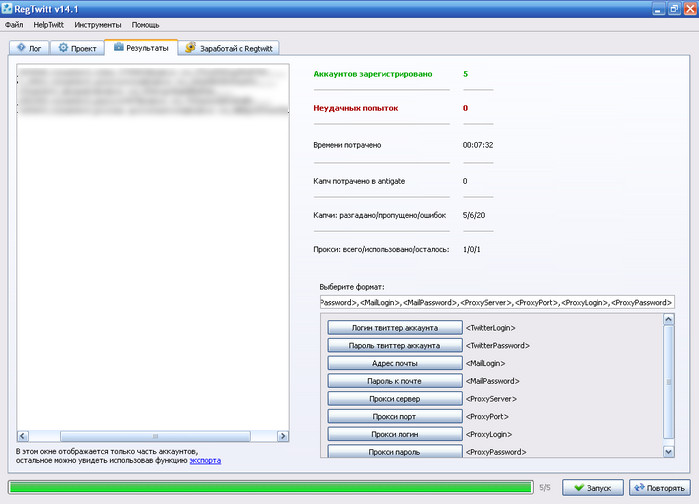This screenshot has height=504, width=699.
Task: Click the coins icon on Заработай tab
Action: 190,47
